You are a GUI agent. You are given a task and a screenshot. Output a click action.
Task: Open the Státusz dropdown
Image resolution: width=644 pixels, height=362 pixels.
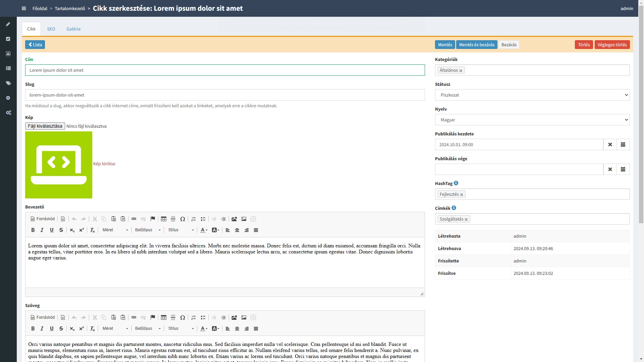(x=532, y=95)
